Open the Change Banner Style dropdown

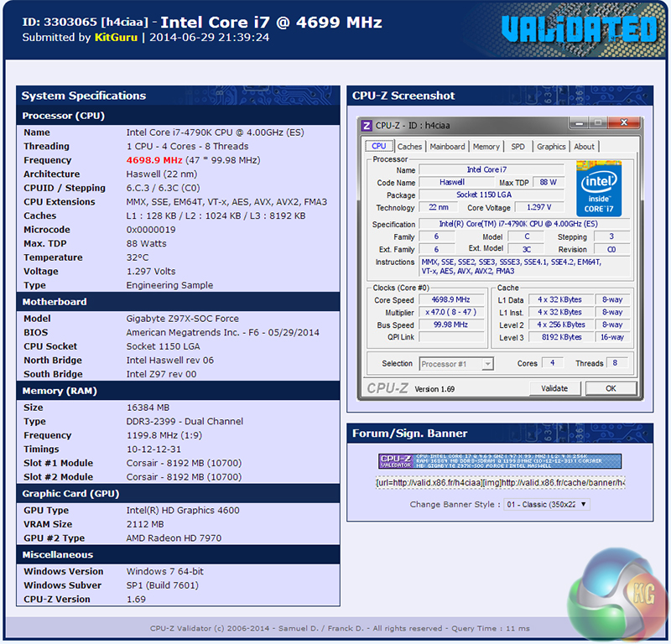click(547, 505)
